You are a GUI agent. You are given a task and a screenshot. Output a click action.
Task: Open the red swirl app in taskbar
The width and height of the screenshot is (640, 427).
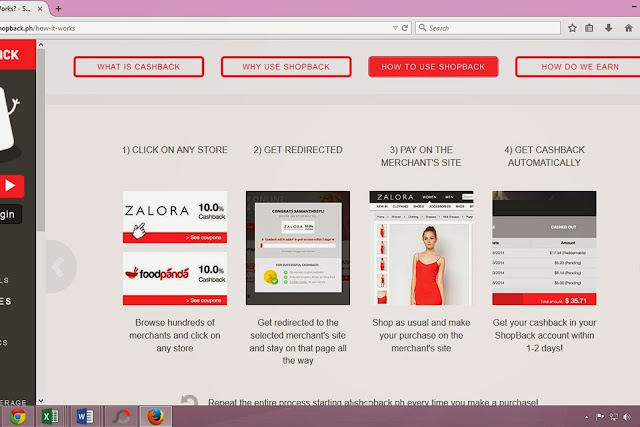coord(121,416)
